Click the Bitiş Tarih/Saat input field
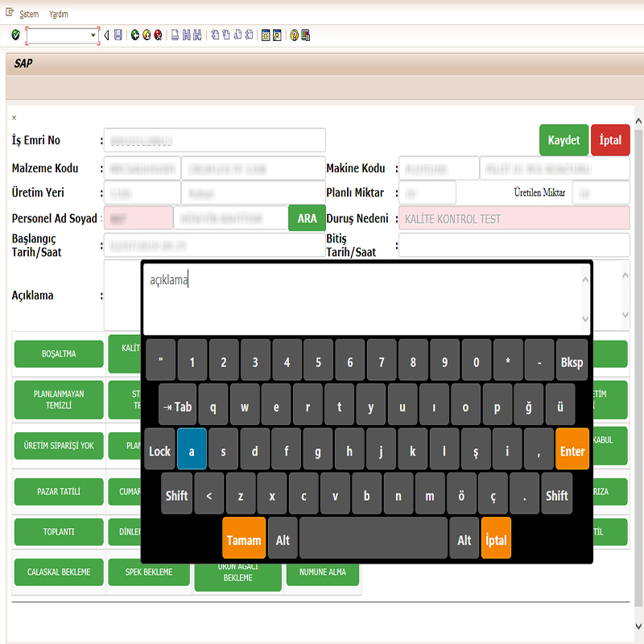This screenshot has height=644, width=644. coord(514,246)
